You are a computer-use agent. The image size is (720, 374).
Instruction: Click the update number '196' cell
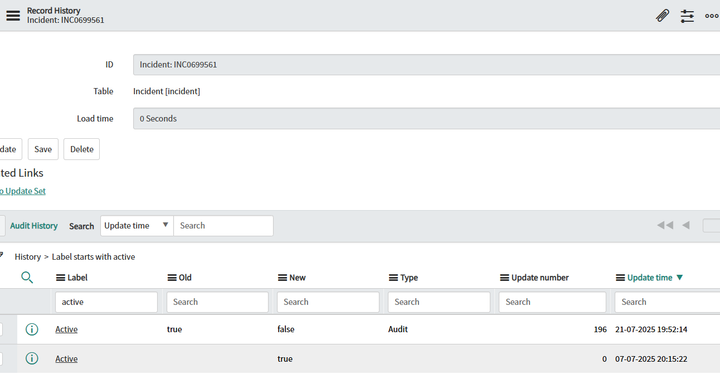600,329
